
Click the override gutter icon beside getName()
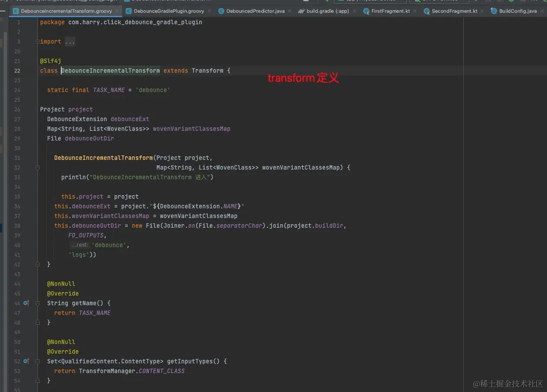tap(26, 303)
